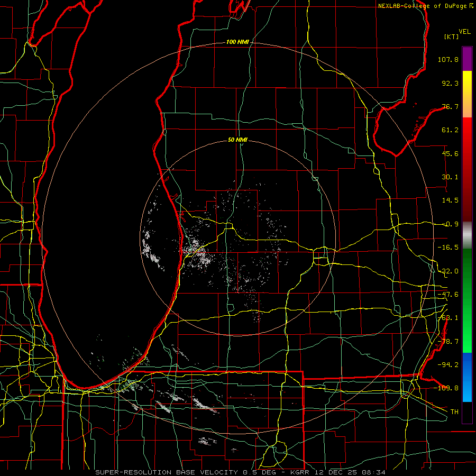Viewport: 476px width, 476px height.
Task: Click the 45.6 velocity scale value
Action: pyautogui.click(x=450, y=153)
